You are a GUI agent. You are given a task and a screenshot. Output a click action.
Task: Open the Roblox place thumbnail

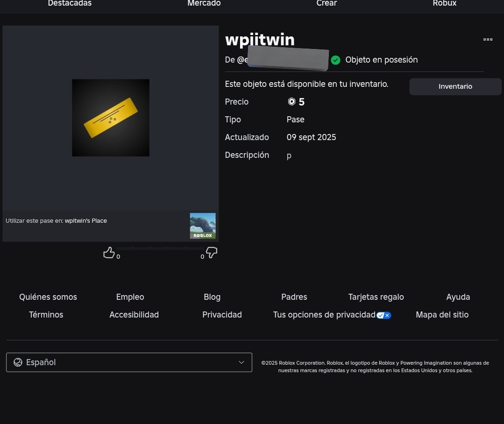point(203,226)
